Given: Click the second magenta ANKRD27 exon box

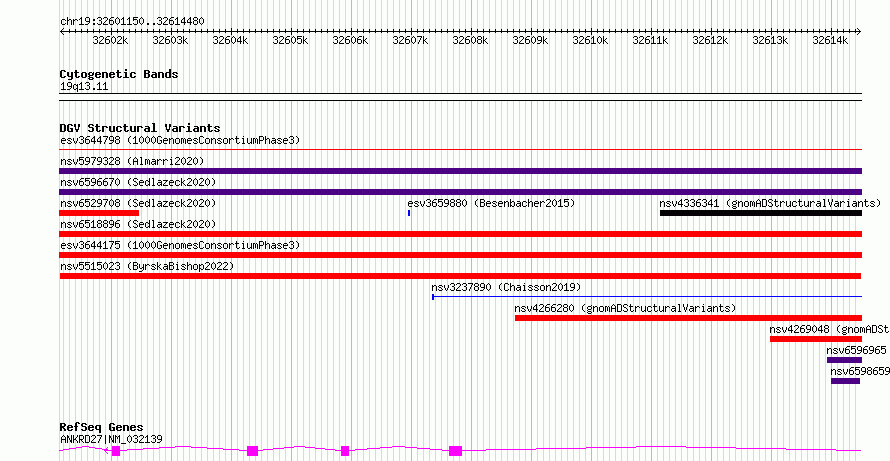Looking at the screenshot, I should tap(253, 451).
